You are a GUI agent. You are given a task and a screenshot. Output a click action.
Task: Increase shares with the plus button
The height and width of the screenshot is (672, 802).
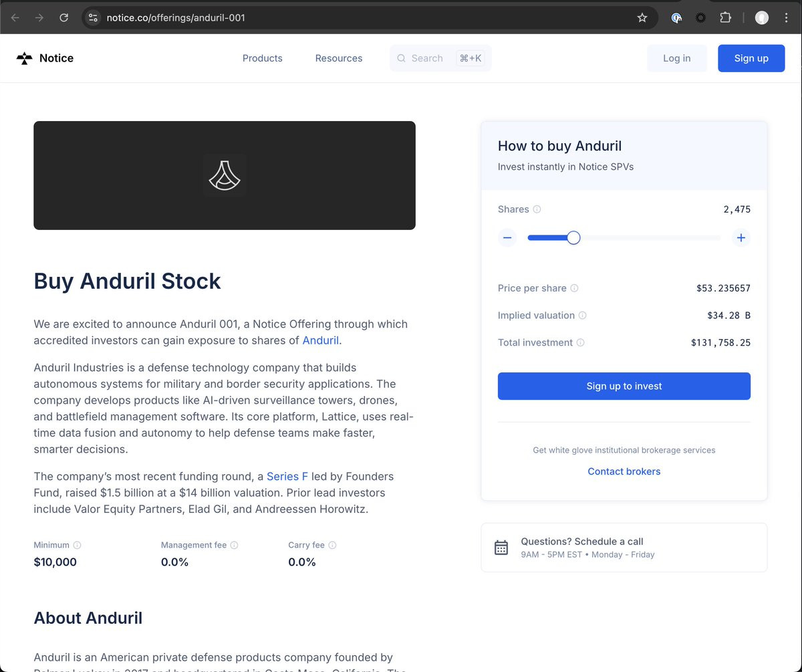pos(741,237)
